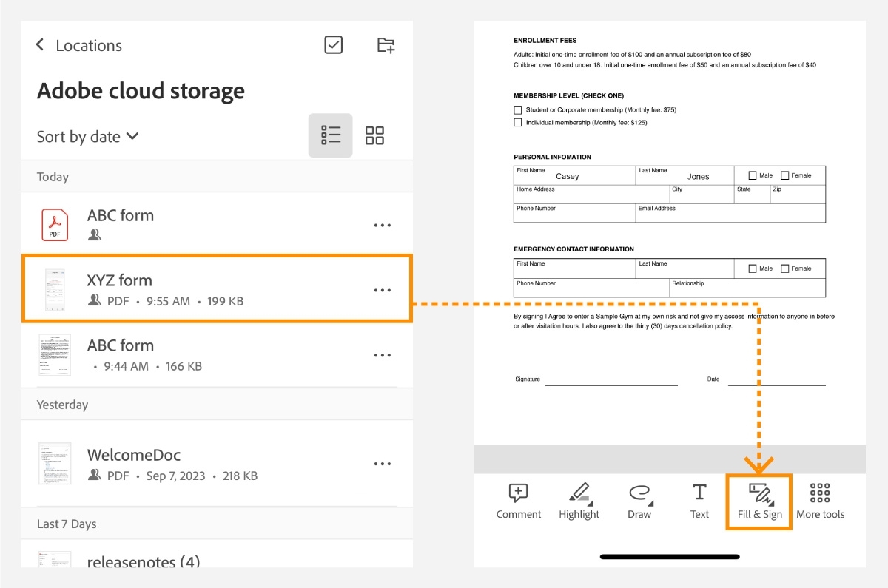Enter multi-select mode with checkmark icon
Image resolution: width=888 pixels, height=588 pixels.
[332, 45]
